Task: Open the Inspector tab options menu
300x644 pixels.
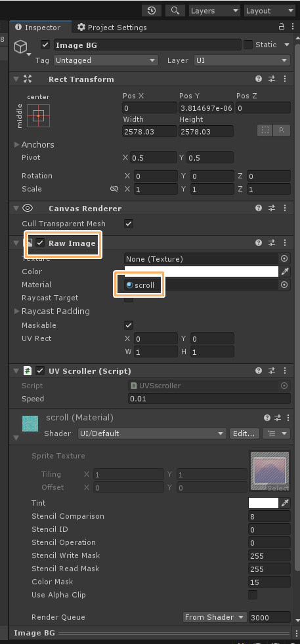Action: click(293, 27)
